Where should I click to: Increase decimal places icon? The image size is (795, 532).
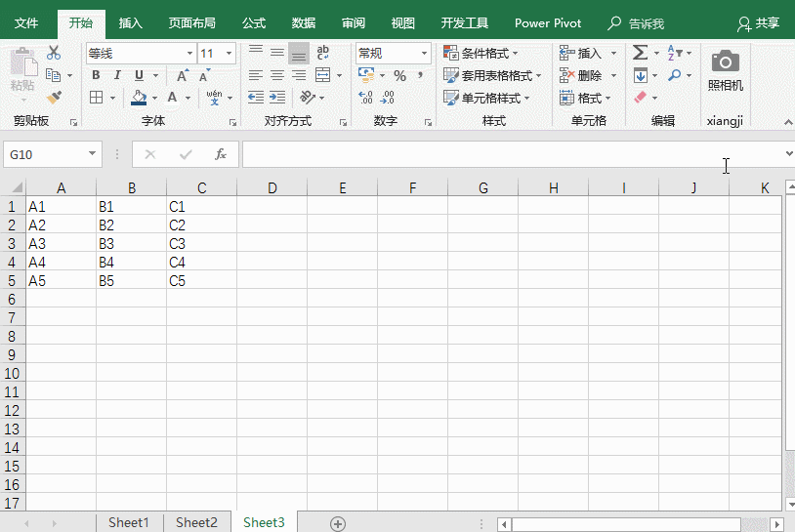[365, 98]
